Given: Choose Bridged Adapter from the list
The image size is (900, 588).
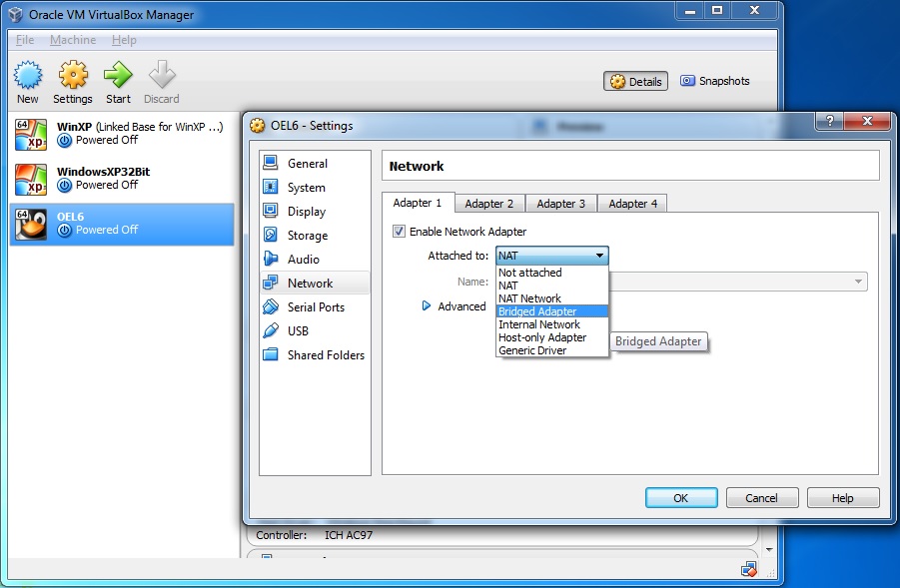Looking at the screenshot, I should pyautogui.click(x=551, y=311).
